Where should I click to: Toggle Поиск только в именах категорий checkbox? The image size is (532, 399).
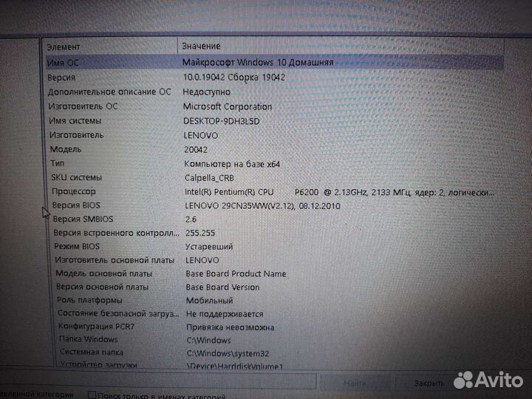click(92, 395)
